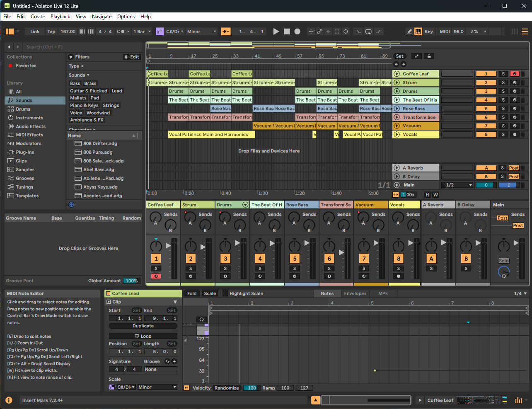Toggle the Follow playback icon

point(226,31)
